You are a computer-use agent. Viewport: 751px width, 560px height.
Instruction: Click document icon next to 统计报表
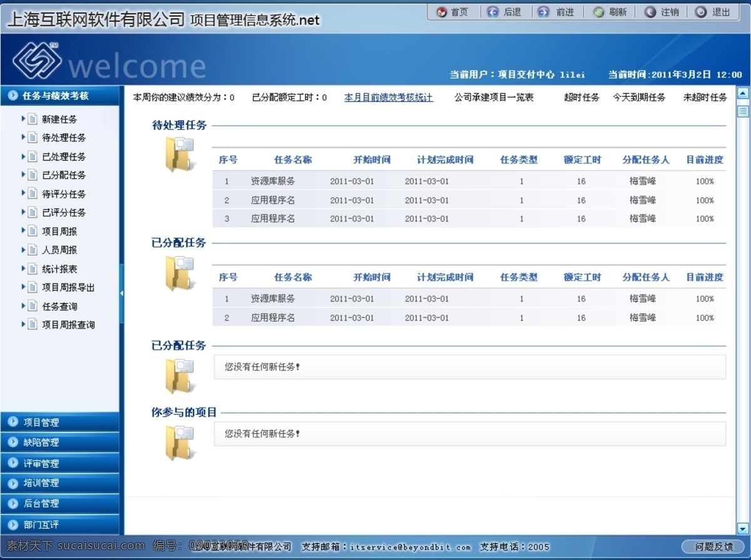(x=33, y=268)
